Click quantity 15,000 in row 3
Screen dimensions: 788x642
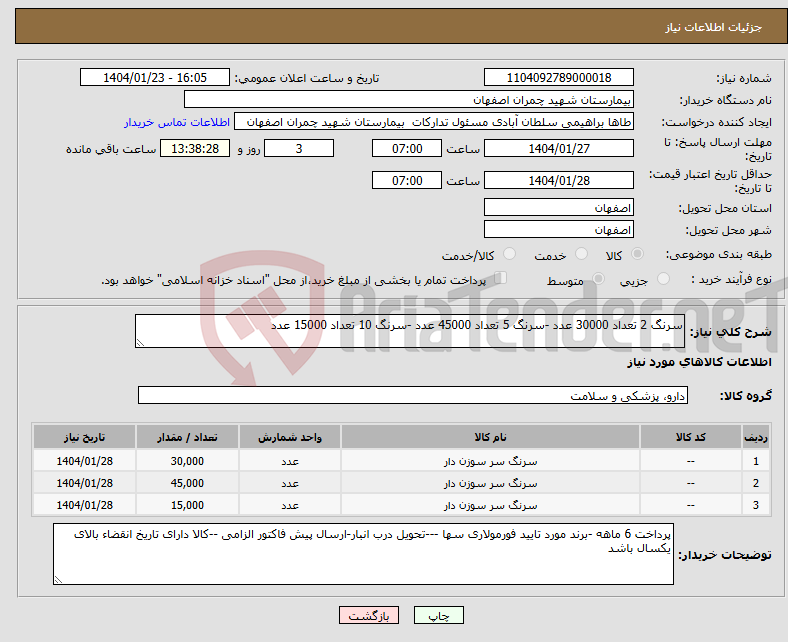point(187,505)
